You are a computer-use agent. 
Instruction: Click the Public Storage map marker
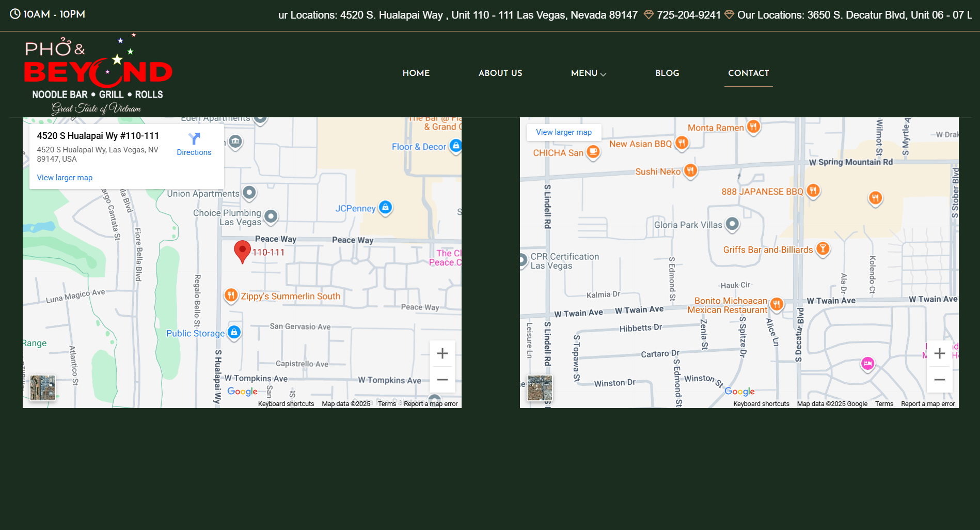click(x=234, y=332)
